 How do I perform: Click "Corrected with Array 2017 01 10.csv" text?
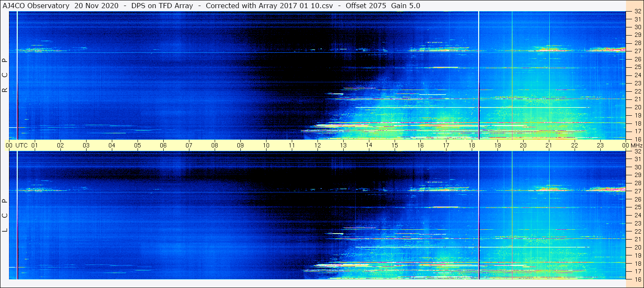tap(269, 6)
